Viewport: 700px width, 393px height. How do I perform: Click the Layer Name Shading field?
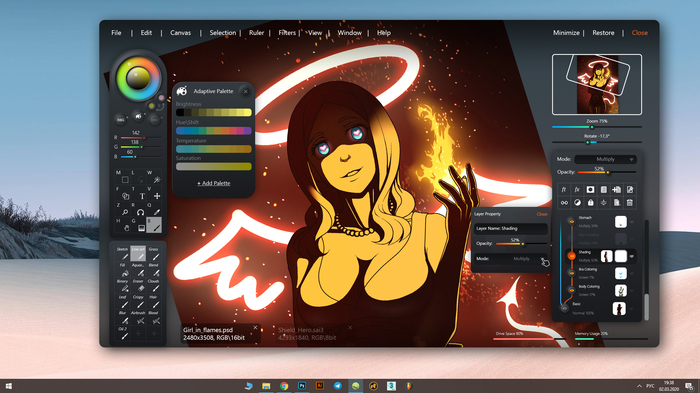(x=510, y=229)
